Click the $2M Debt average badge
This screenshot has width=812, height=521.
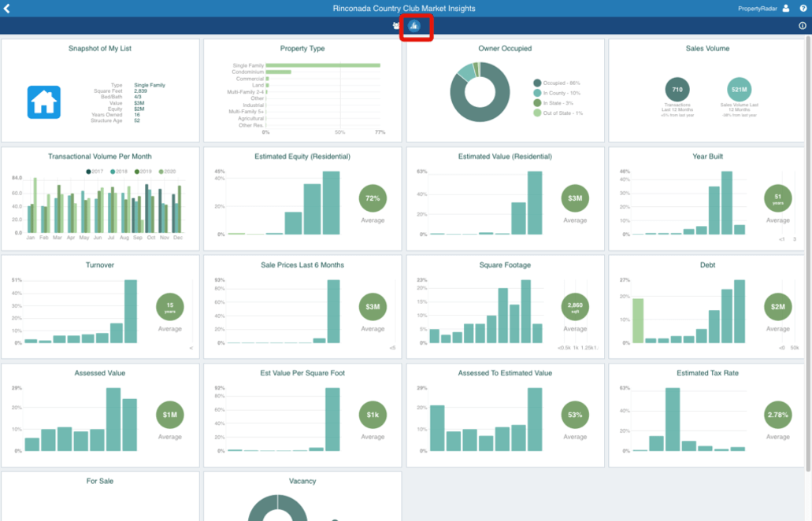[778, 307]
